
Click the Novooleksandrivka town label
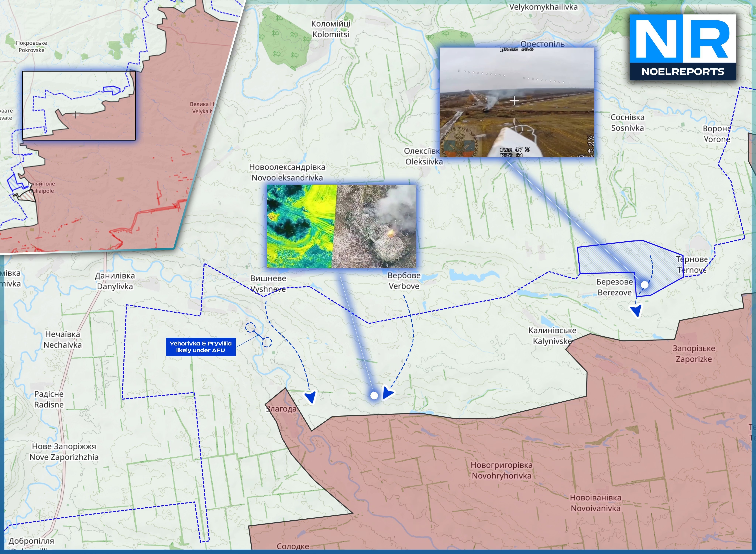(287, 172)
